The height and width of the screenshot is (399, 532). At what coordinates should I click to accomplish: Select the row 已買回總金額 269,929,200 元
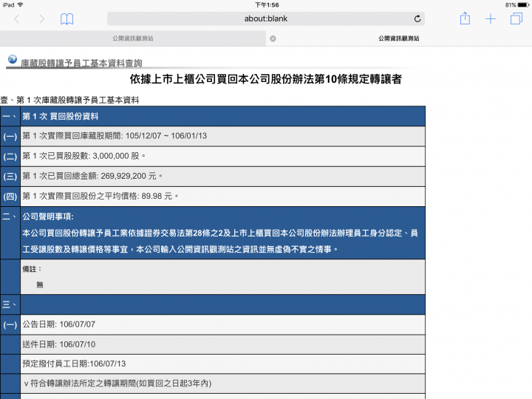coord(222,176)
